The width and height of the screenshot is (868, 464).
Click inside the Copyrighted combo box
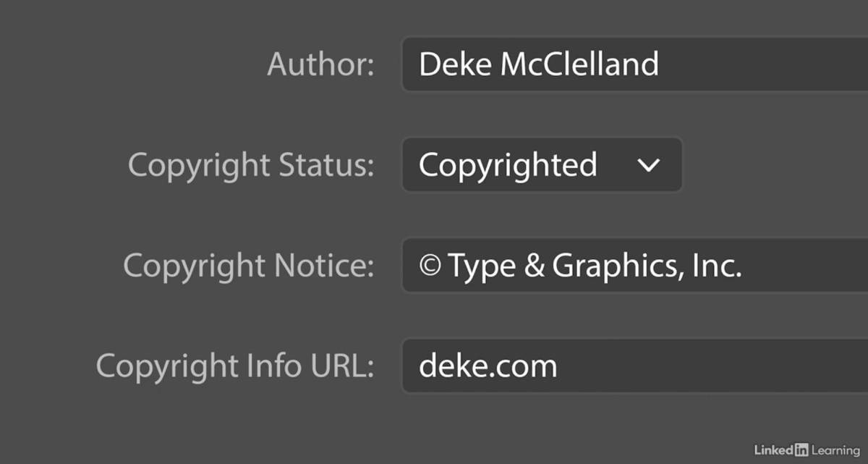[542, 164]
